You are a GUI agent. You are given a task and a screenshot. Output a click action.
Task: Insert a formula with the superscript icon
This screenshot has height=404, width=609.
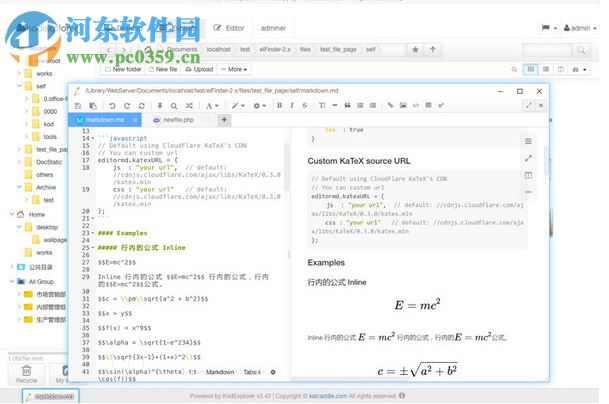tap(441, 105)
